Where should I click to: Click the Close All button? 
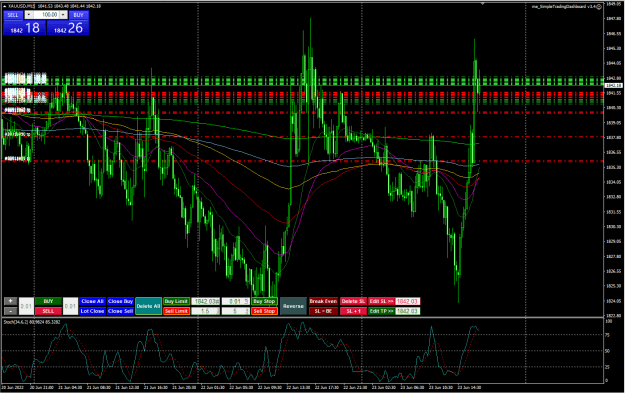pyautogui.click(x=92, y=301)
